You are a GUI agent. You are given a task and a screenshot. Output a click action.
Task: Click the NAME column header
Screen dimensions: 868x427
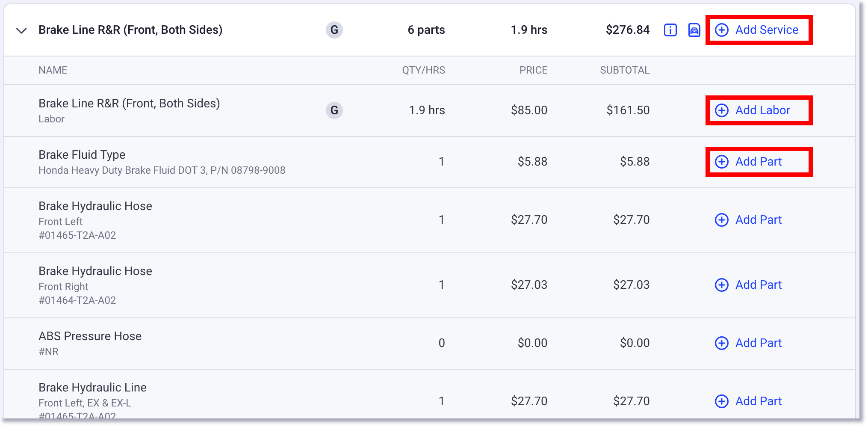pos(53,70)
